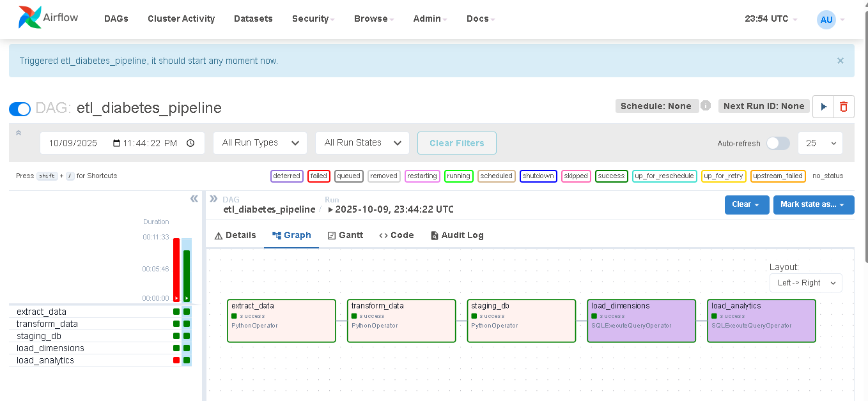
Task: Select the green successful run bar
Action: pos(187,276)
